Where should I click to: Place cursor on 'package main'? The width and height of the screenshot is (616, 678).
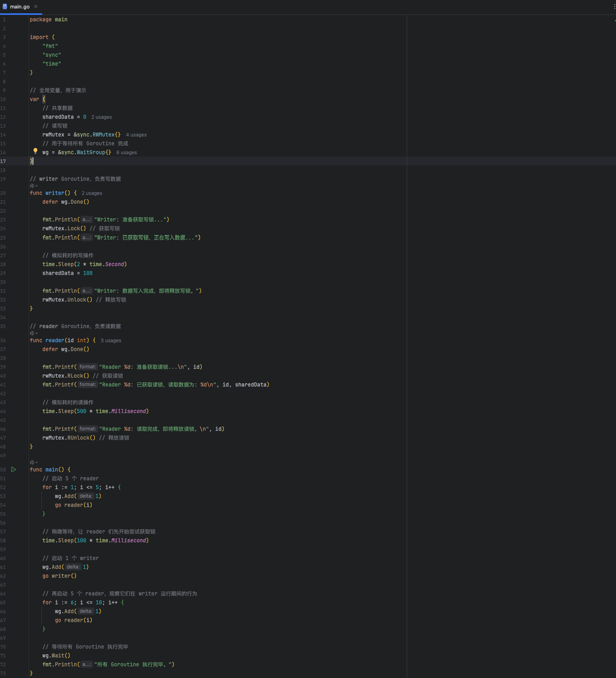(48, 20)
